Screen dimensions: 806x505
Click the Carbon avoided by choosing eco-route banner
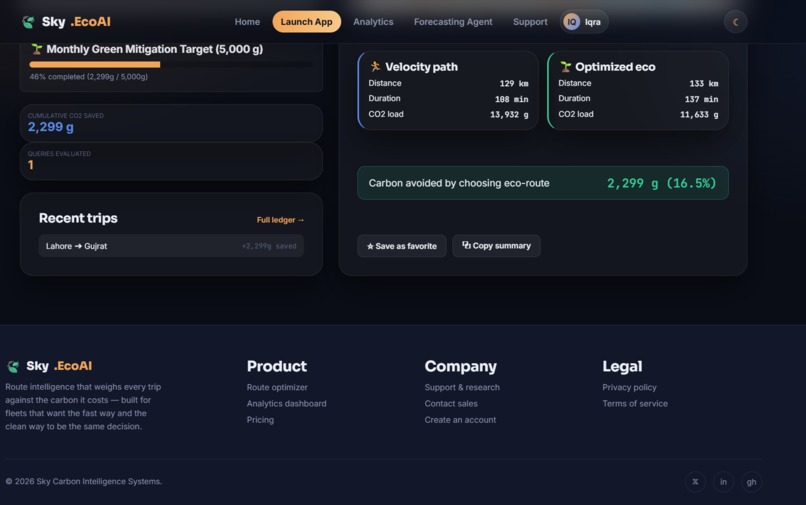[x=543, y=183]
